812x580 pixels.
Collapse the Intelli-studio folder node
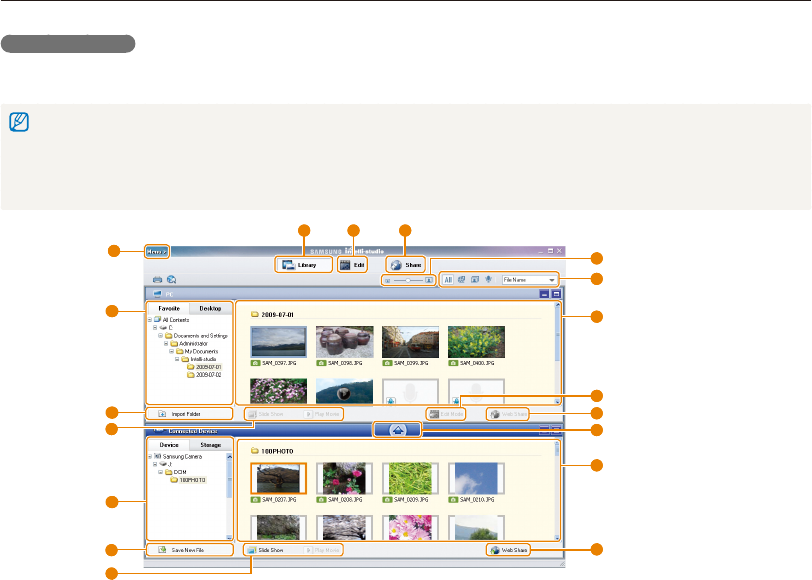point(177,359)
